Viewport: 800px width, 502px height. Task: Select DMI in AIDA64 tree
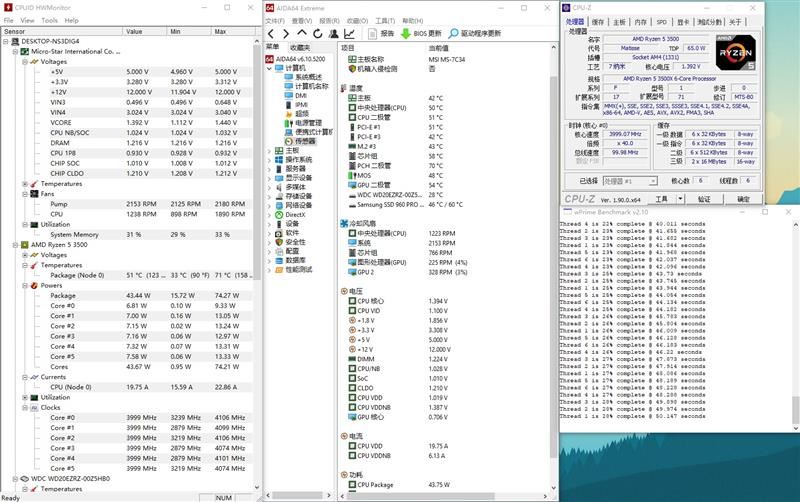click(301, 95)
